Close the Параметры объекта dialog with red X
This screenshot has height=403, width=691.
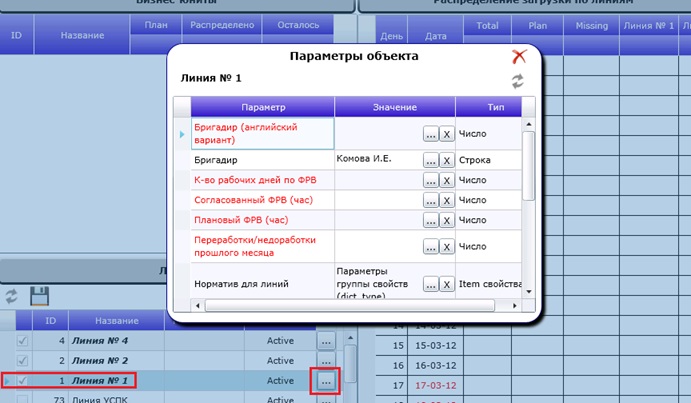click(x=519, y=56)
